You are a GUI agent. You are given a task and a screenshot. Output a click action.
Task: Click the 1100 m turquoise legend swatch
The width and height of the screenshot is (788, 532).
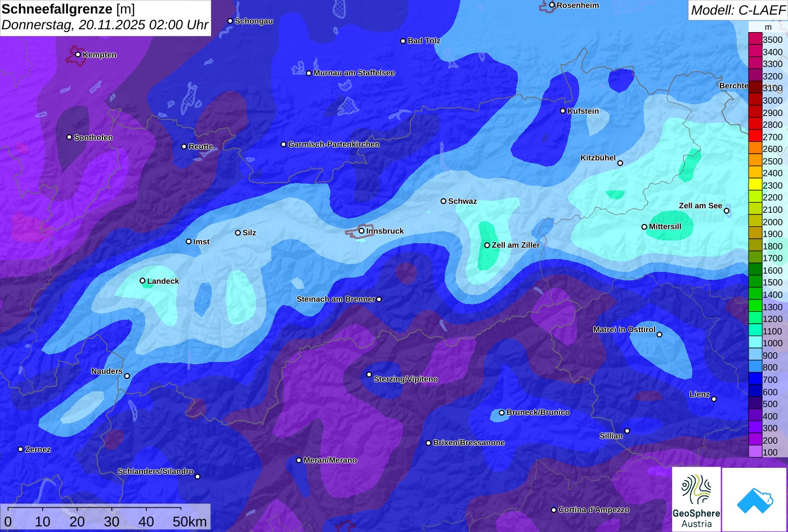(755, 330)
